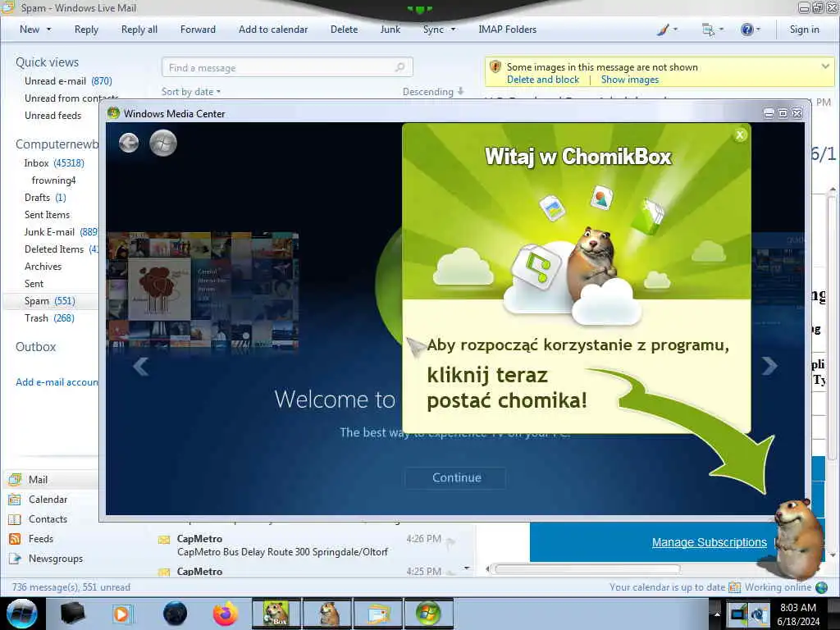The image size is (840, 630).
Task: Open the media player taskbar icon
Action: click(x=121, y=614)
